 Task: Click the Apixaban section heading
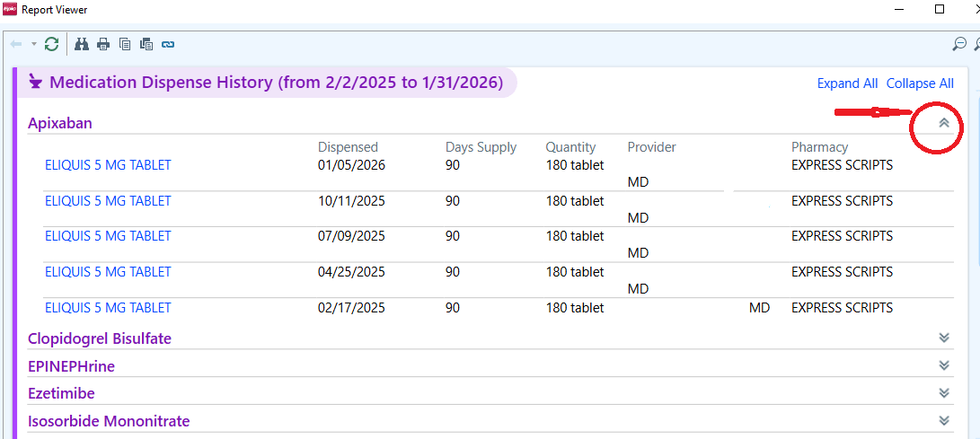pyautogui.click(x=60, y=123)
